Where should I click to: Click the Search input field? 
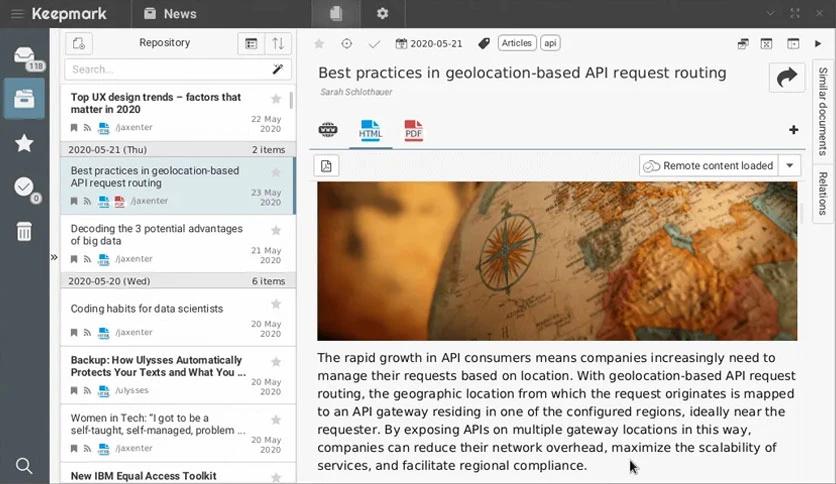[x=165, y=70]
